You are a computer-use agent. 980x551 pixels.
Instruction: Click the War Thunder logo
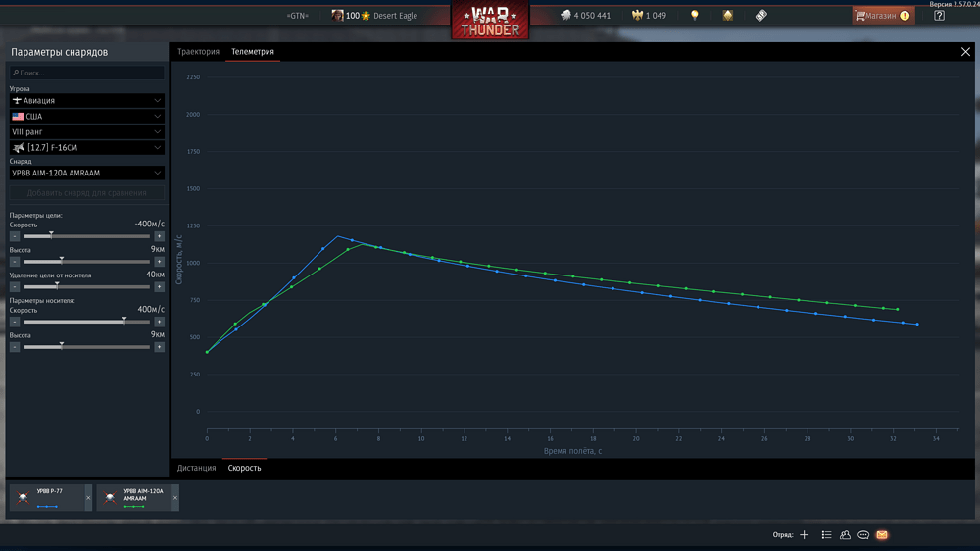(490, 21)
